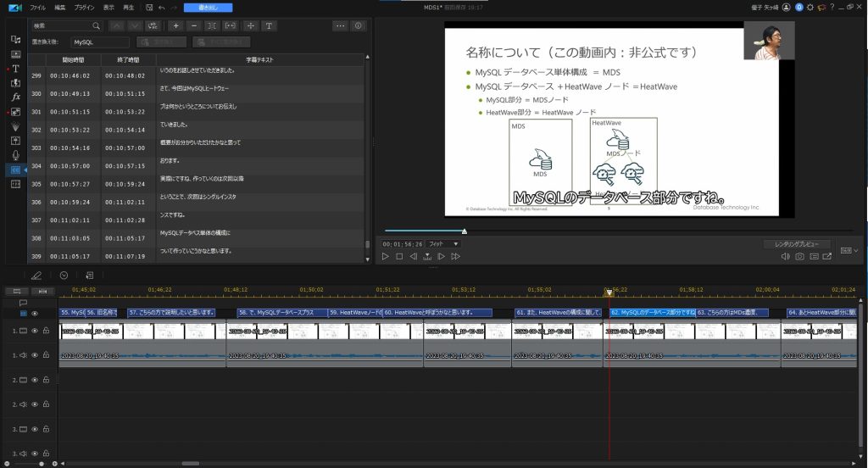
Task: Click the undo arrow icon
Action: (162, 8)
